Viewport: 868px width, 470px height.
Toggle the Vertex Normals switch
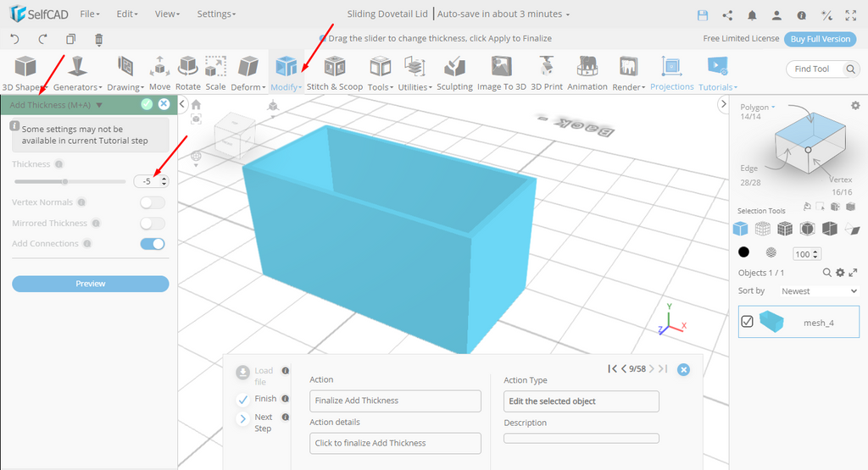click(x=153, y=202)
